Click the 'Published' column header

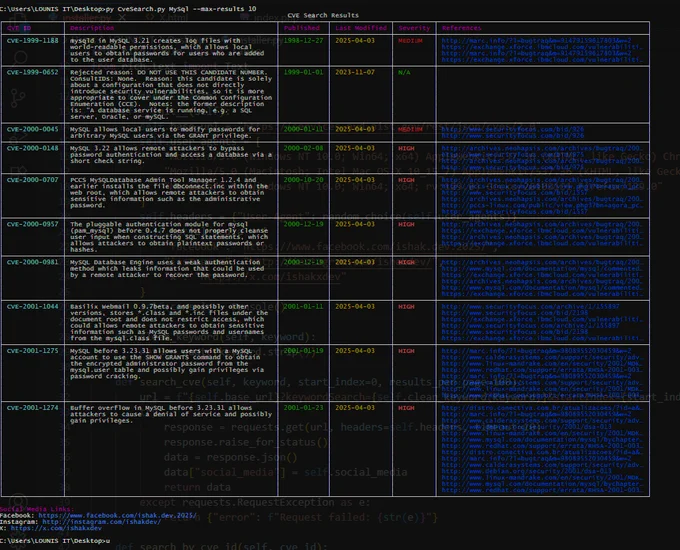pyautogui.click(x=301, y=28)
